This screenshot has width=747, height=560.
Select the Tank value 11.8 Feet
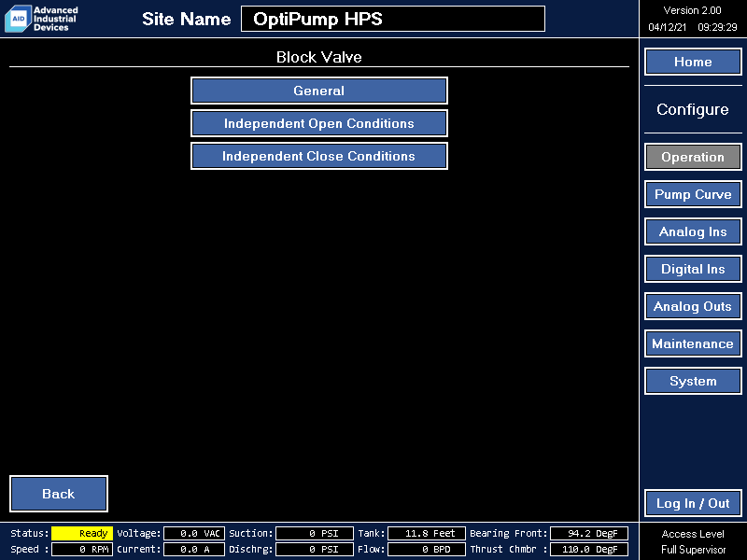(427, 533)
